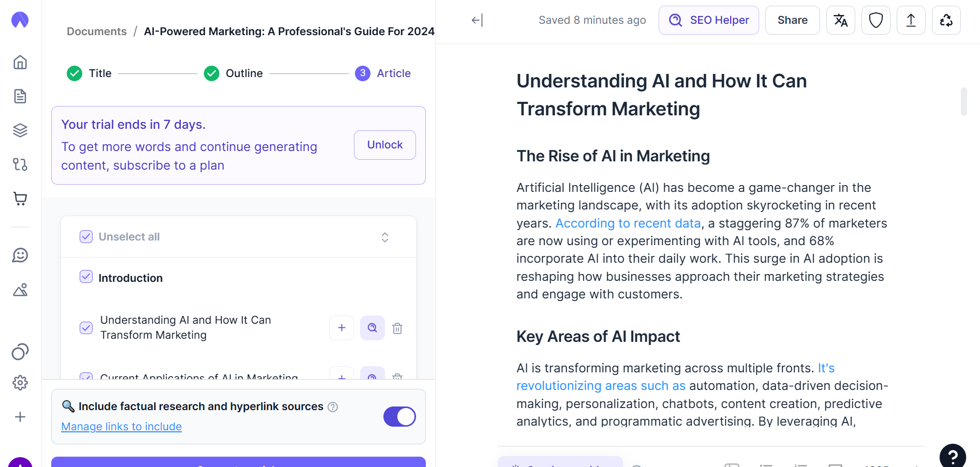Uncheck the Introduction checkbox
The image size is (980, 467).
[x=86, y=277]
